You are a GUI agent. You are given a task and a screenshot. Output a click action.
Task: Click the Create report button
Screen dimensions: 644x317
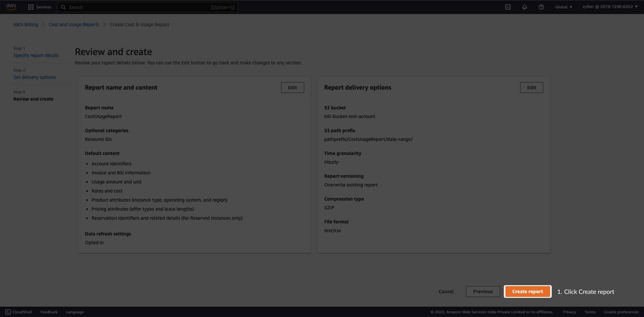click(528, 292)
